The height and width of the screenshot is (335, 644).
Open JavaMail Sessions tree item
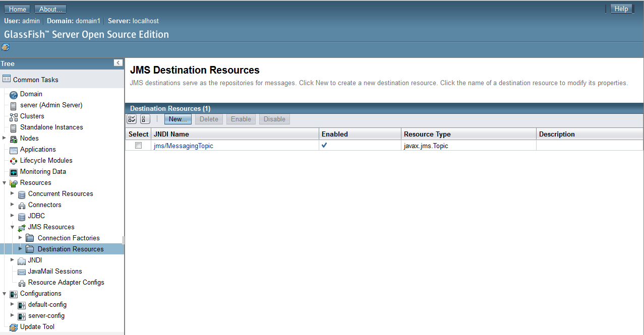[55, 272]
